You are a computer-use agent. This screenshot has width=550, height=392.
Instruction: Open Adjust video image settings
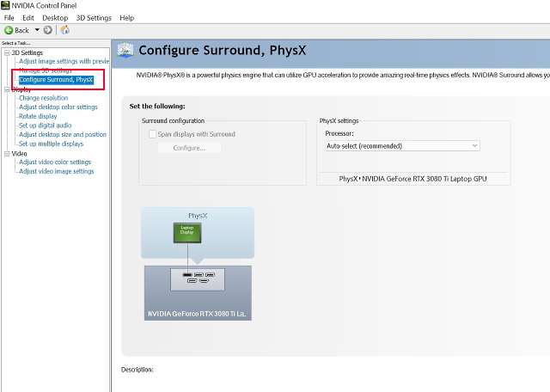[56, 171]
